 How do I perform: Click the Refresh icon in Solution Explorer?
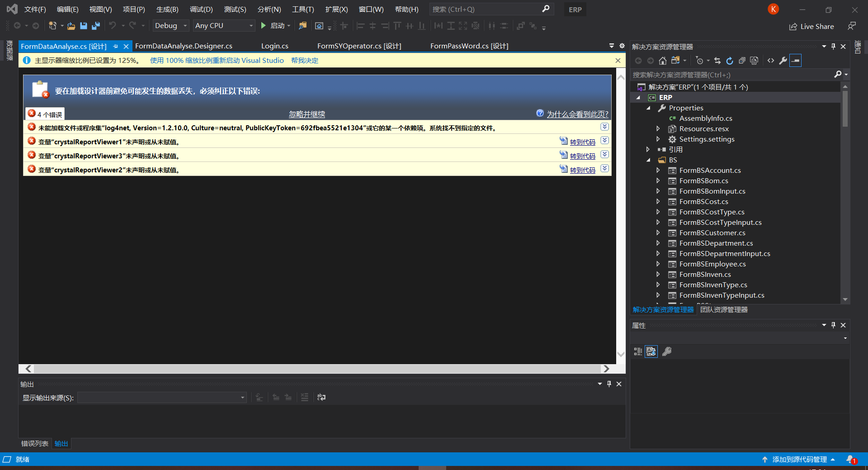[730, 61]
